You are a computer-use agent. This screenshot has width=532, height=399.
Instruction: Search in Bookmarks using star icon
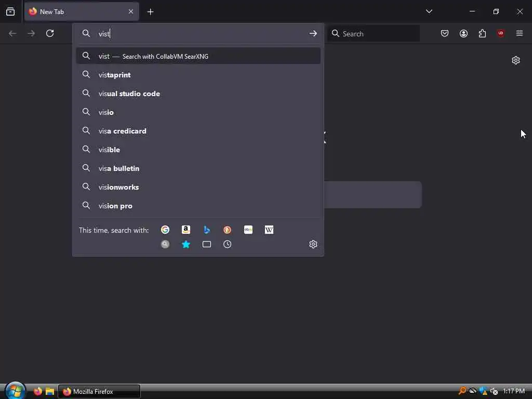coord(186,244)
